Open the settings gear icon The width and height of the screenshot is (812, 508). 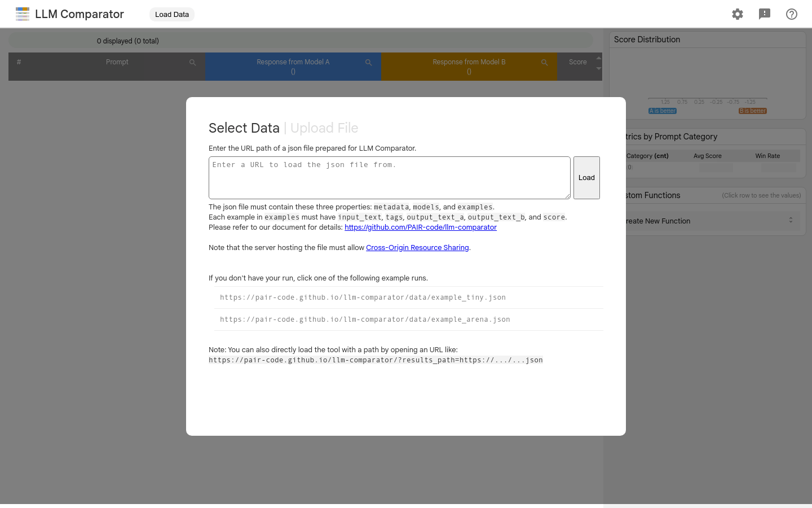pos(738,14)
